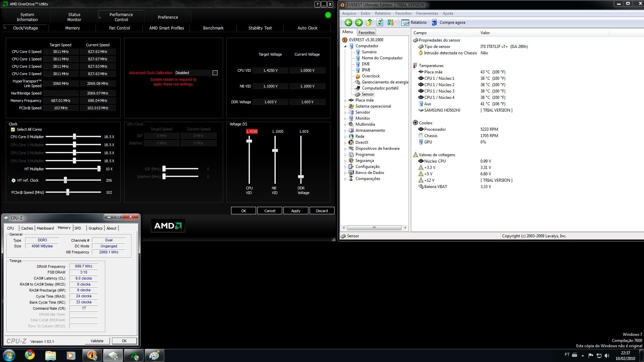Refresh Everest data with the refresh icon
This screenshot has width=644, height=362.
tap(380, 22)
